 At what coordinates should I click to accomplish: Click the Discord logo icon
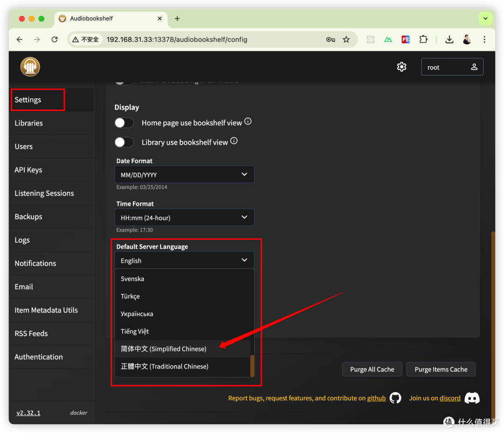point(472,398)
